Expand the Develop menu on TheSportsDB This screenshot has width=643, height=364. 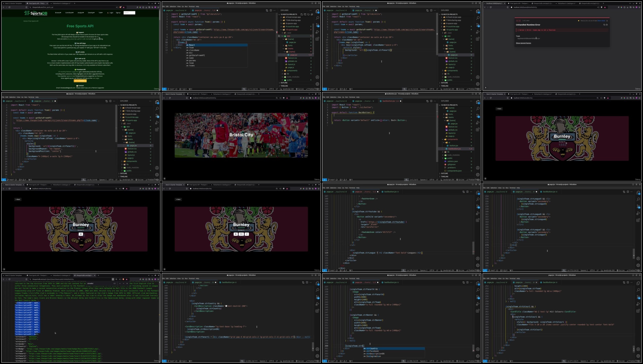(x=91, y=13)
